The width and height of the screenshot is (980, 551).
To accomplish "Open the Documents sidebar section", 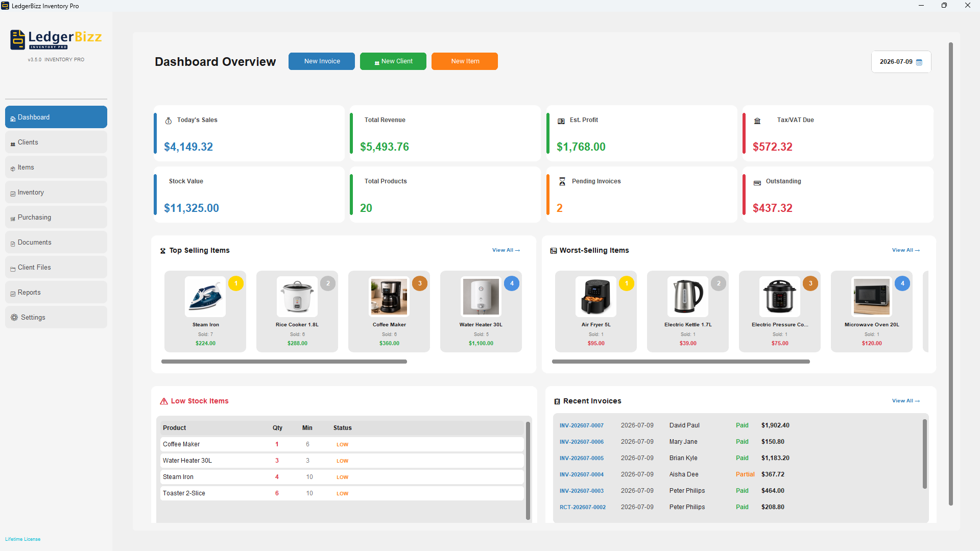I will (x=56, y=242).
